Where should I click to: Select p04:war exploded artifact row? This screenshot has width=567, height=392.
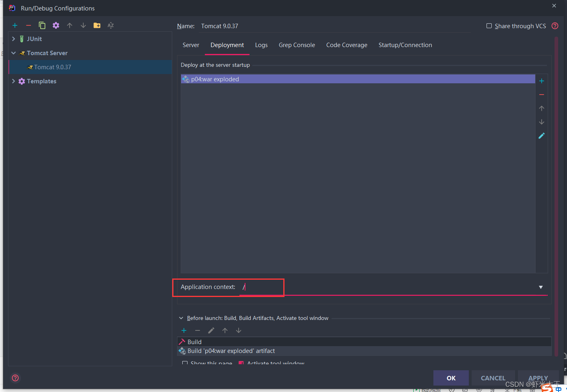click(358, 79)
